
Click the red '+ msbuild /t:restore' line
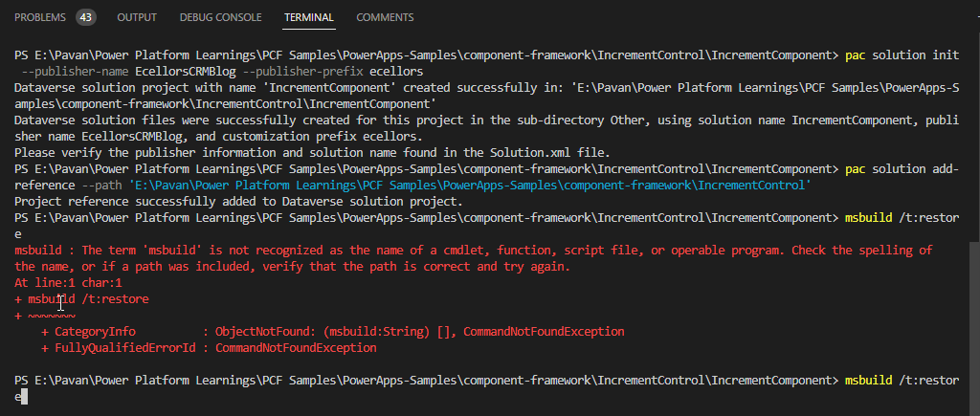(81, 299)
